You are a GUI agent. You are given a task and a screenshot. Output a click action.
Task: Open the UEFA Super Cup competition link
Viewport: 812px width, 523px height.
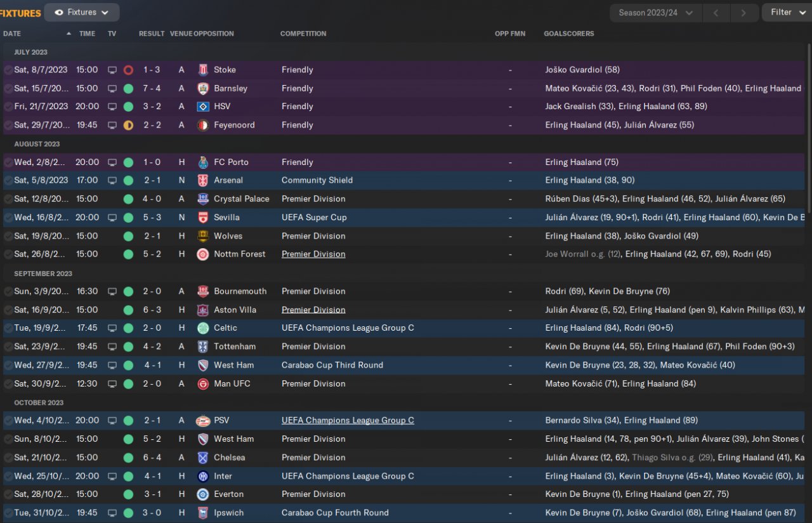(314, 217)
